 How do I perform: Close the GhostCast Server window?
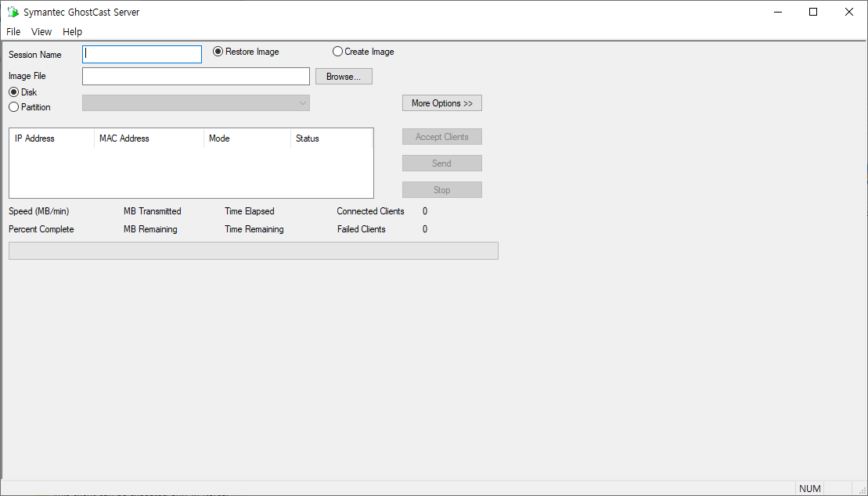pos(848,13)
